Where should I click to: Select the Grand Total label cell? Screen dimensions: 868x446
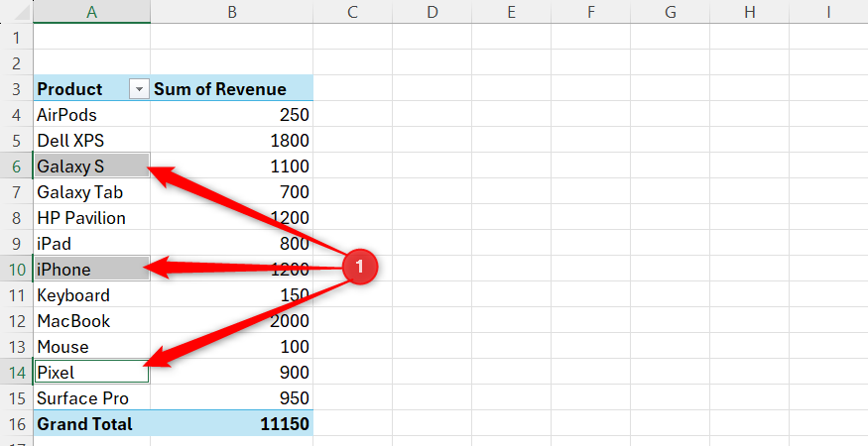(x=92, y=424)
